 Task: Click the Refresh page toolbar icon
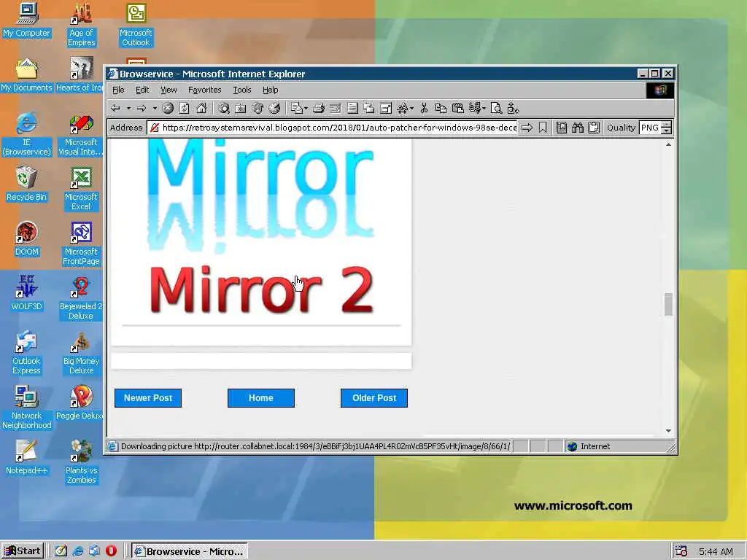click(x=185, y=109)
